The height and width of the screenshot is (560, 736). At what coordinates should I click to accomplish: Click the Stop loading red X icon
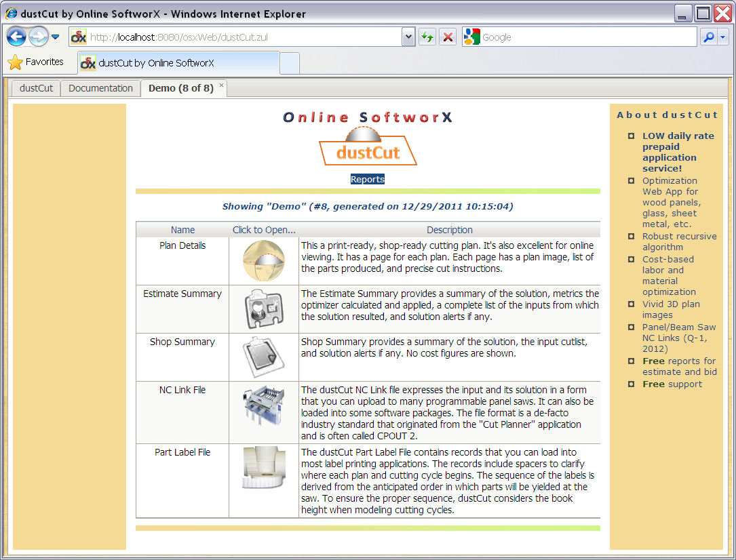coord(448,37)
